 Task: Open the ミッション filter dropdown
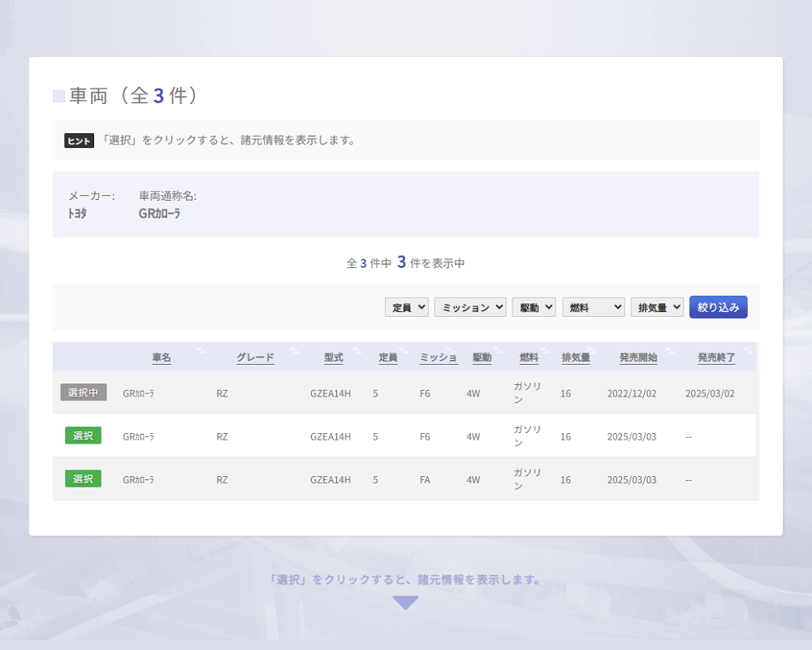[470, 307]
